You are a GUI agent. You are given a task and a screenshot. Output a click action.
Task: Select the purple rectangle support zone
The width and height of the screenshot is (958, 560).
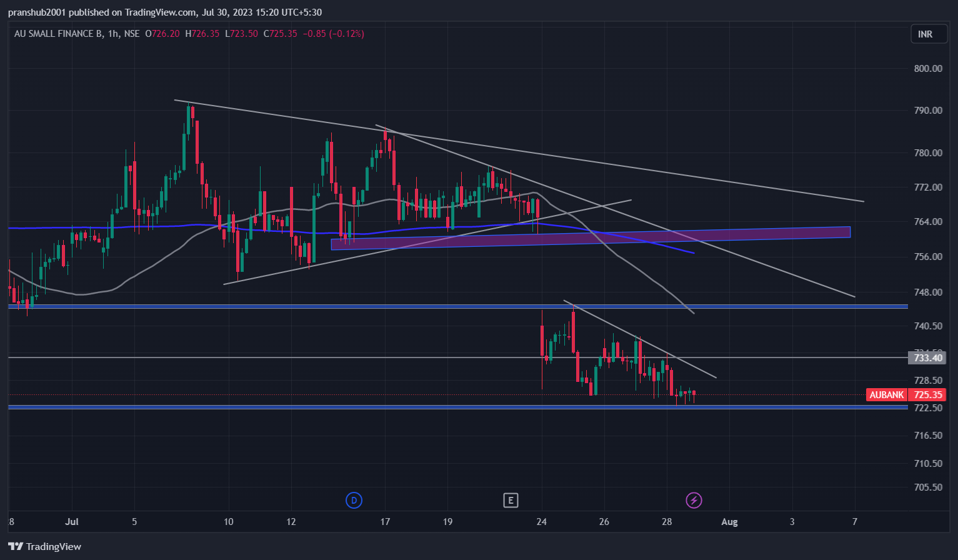point(591,238)
